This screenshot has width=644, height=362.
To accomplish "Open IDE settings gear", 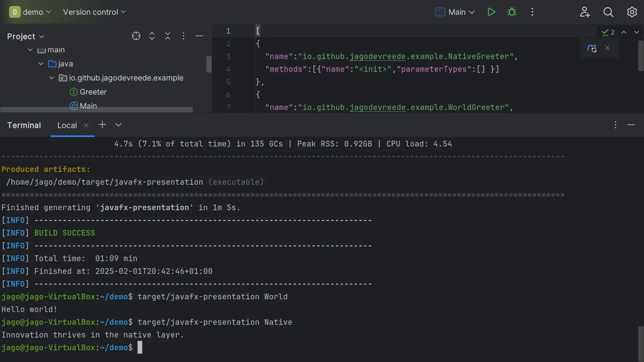I will point(632,12).
